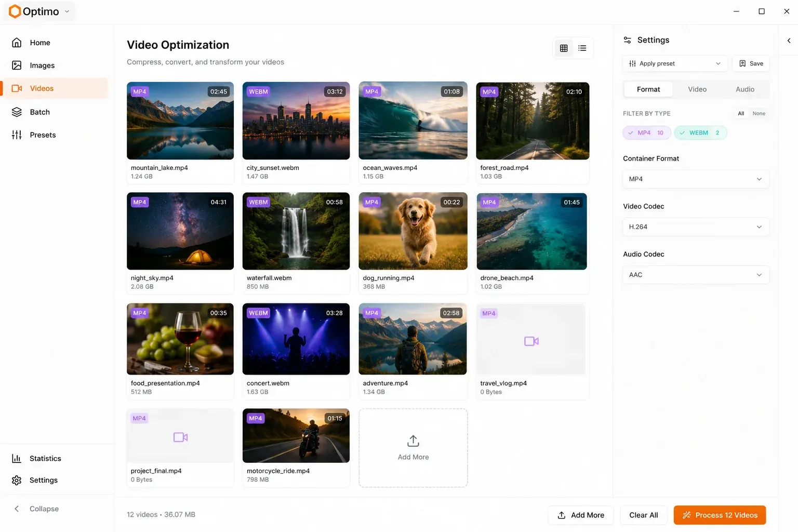Click the concert.webm file name
The height and width of the screenshot is (532, 798).
tap(268, 383)
